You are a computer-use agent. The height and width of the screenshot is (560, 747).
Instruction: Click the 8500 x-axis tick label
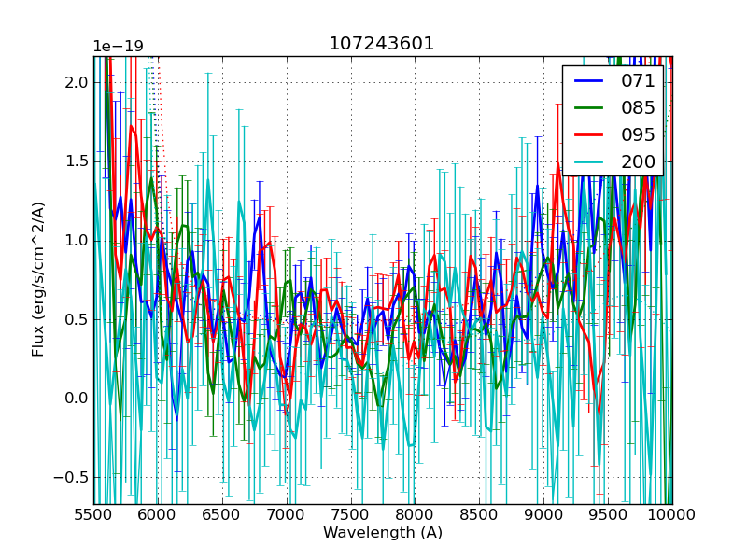tap(480, 514)
